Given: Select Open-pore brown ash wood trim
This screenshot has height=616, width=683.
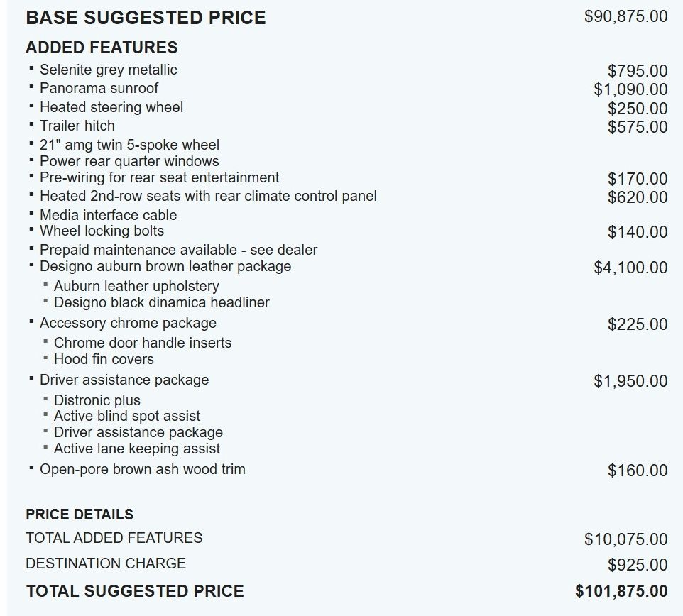Looking at the screenshot, I should [x=142, y=469].
